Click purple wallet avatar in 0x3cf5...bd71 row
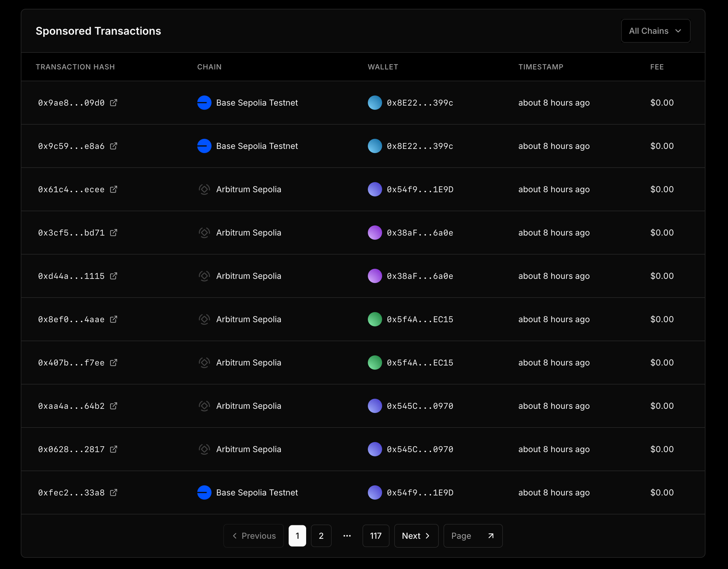This screenshot has width=728, height=569. 375,233
